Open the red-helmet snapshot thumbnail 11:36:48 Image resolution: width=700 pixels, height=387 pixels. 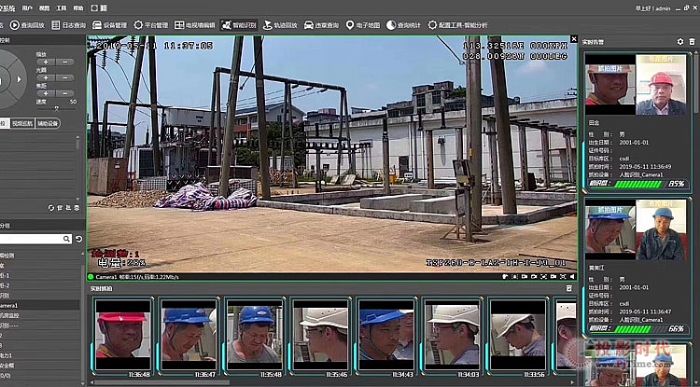pos(122,335)
